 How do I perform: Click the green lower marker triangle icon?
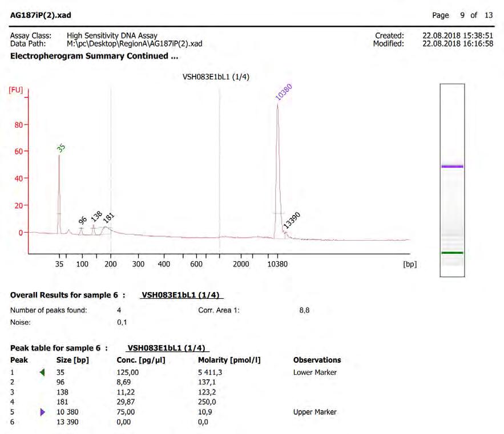point(42,372)
